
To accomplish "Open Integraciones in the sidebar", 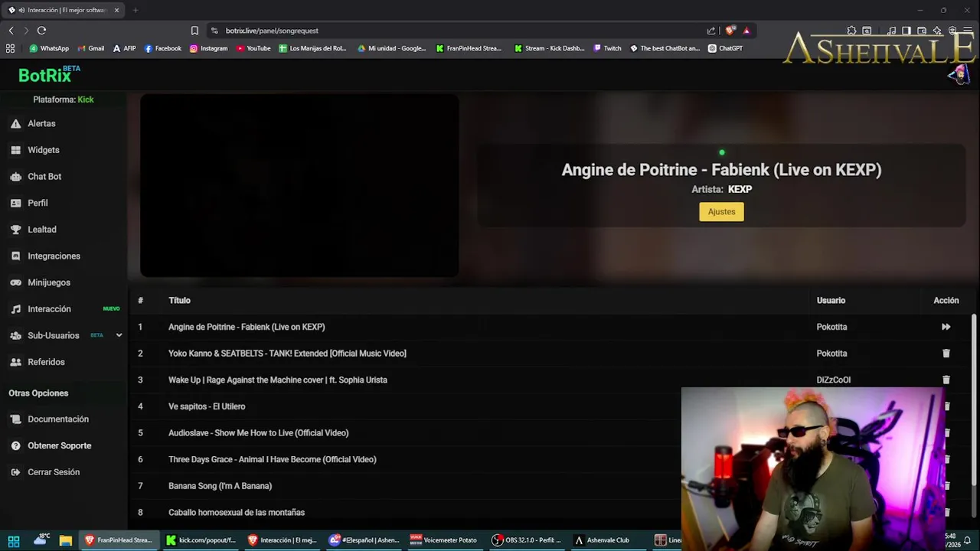I will click(54, 256).
